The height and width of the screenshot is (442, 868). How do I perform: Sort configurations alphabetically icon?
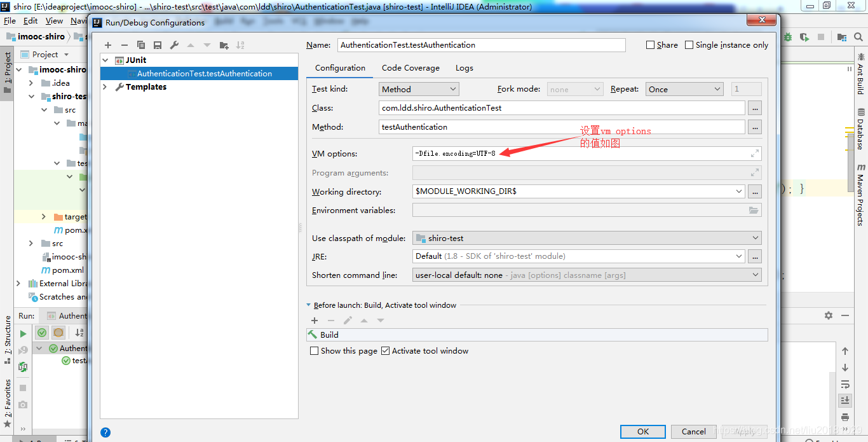tap(240, 45)
